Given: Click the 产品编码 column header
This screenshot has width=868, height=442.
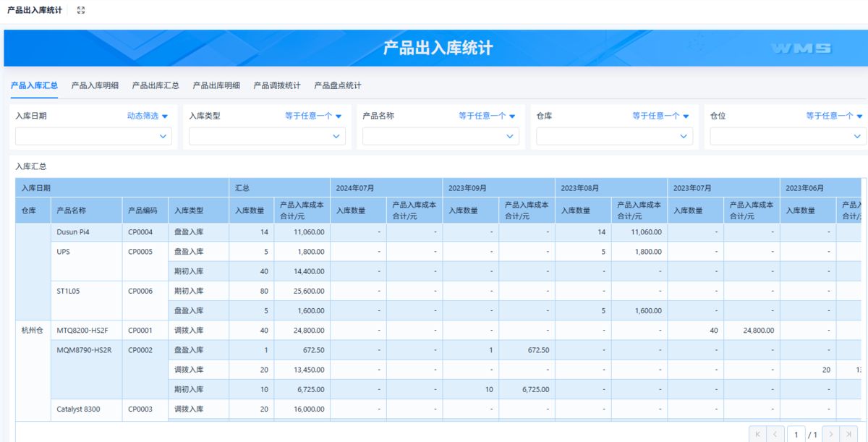Looking at the screenshot, I should click(142, 211).
